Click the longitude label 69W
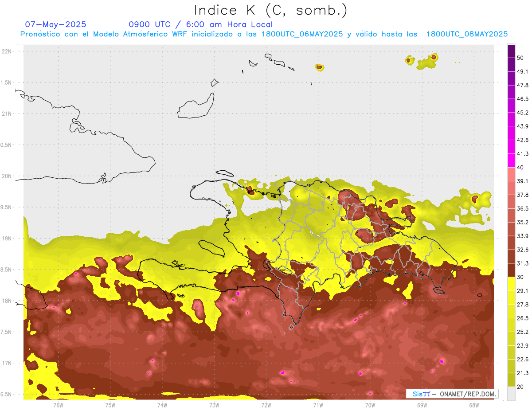532x411 pixels. click(422, 405)
